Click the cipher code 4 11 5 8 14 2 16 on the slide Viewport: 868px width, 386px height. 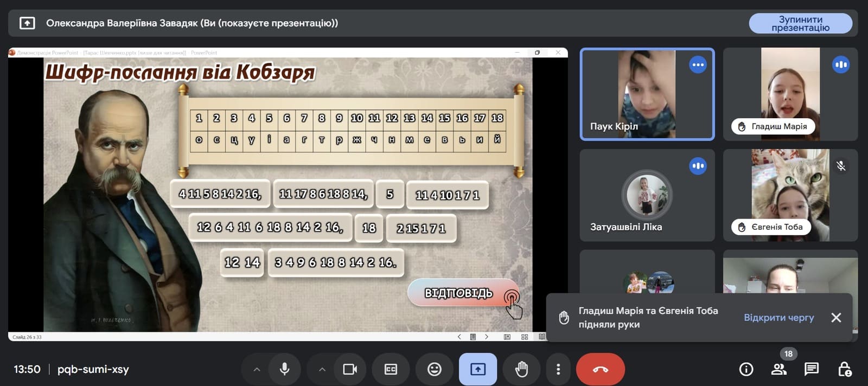tap(220, 194)
